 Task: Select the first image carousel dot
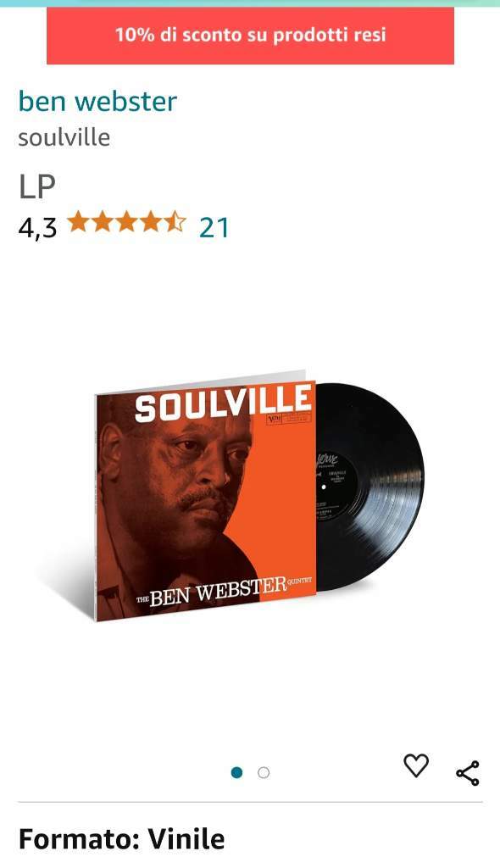(x=237, y=772)
